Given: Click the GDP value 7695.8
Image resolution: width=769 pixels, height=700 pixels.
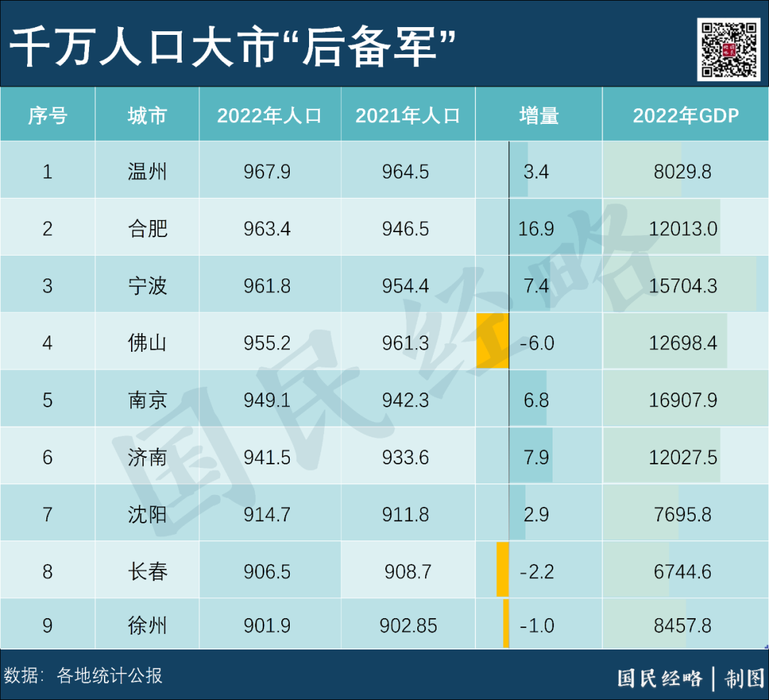Looking at the screenshot, I should (x=683, y=514).
